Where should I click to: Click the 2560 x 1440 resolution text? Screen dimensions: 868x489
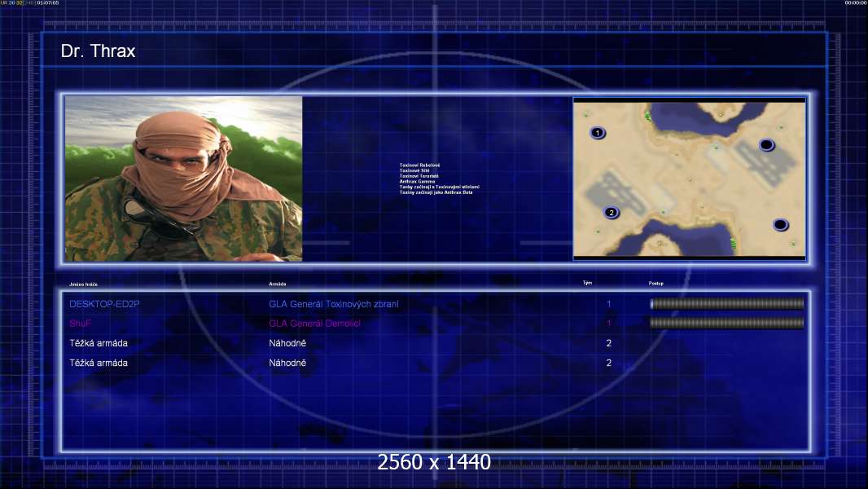coord(434,462)
